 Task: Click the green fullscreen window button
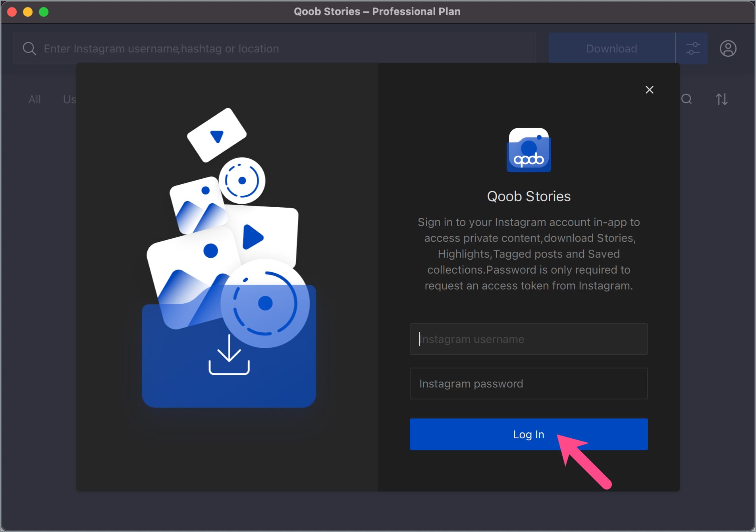(x=44, y=12)
